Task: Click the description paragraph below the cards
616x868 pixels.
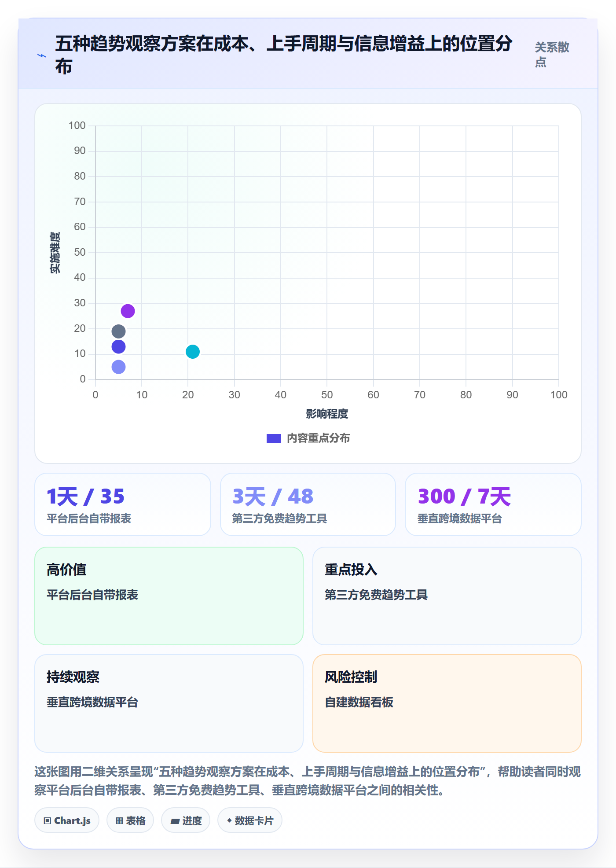Action: click(308, 781)
